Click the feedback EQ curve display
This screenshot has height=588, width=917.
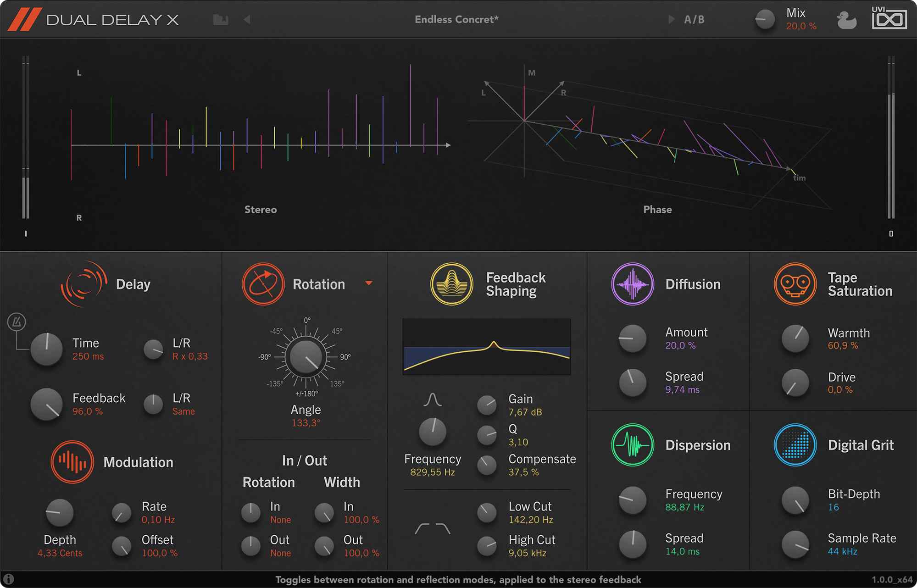coord(487,347)
